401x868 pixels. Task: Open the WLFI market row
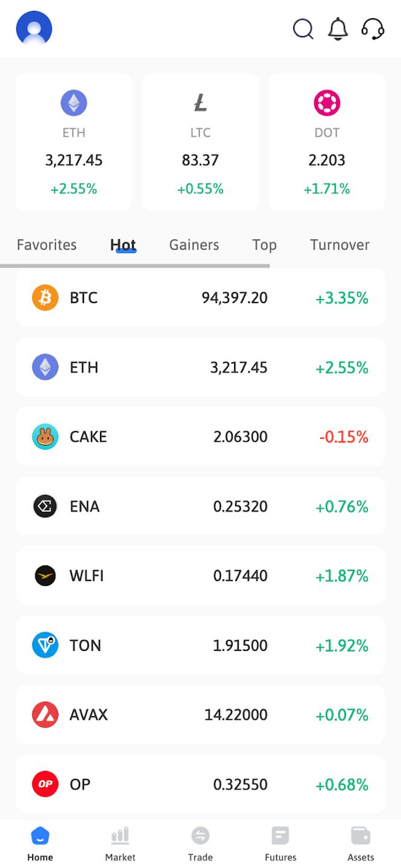pos(200,576)
